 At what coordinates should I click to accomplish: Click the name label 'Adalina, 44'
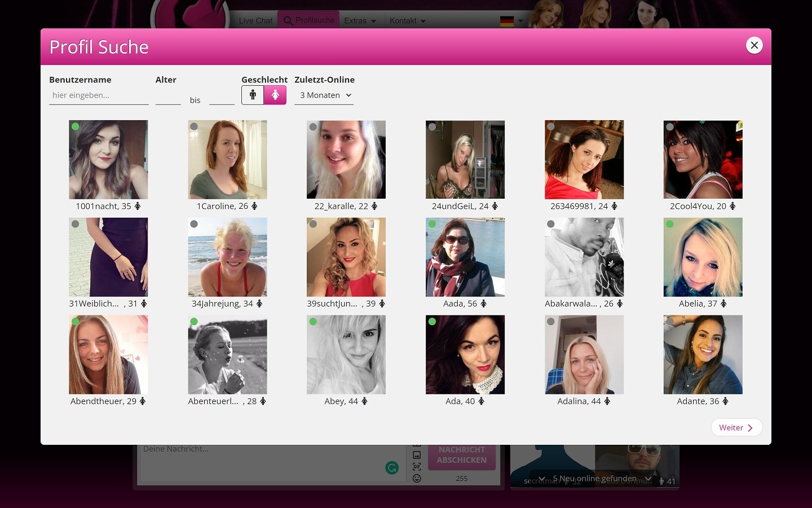tap(579, 401)
